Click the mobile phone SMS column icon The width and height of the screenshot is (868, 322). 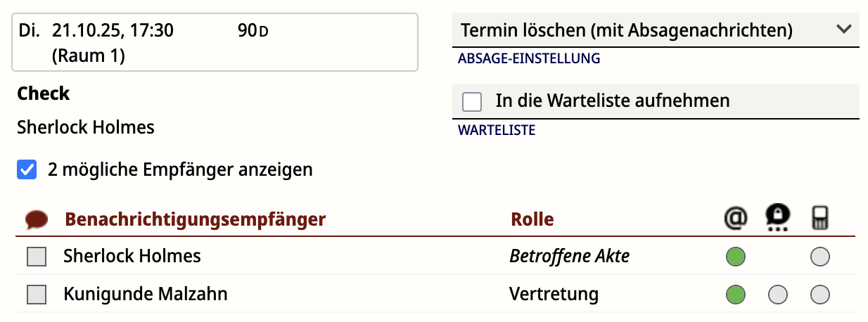(819, 219)
